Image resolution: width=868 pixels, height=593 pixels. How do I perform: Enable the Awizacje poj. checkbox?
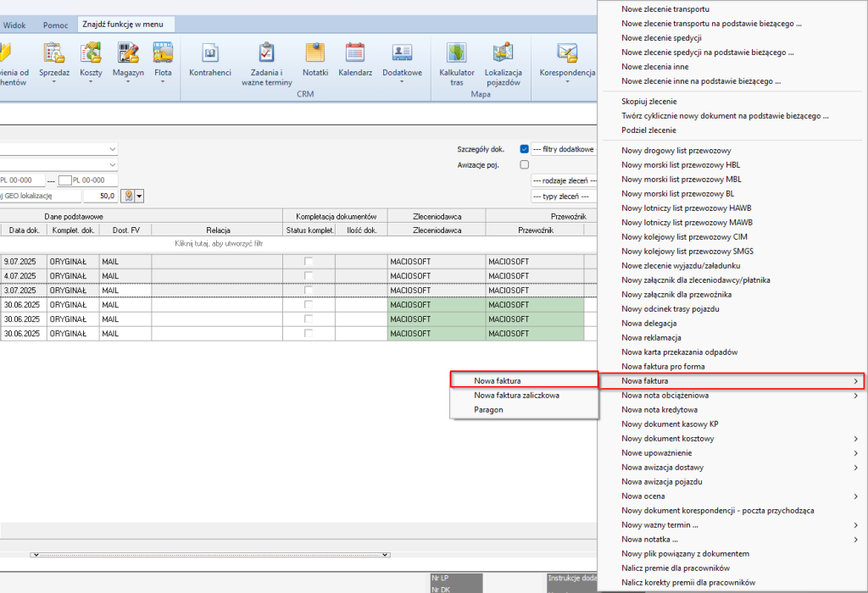(525, 164)
